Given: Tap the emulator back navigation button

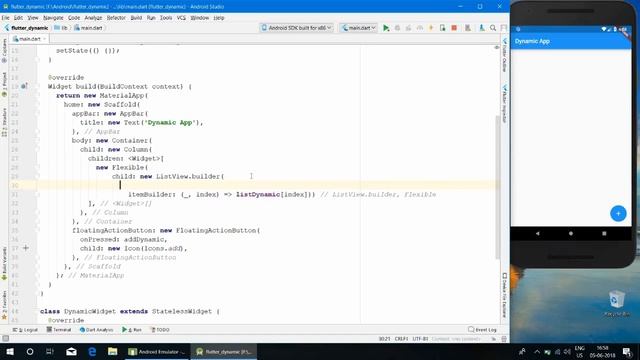Looking at the screenshot, I should click(x=538, y=233).
